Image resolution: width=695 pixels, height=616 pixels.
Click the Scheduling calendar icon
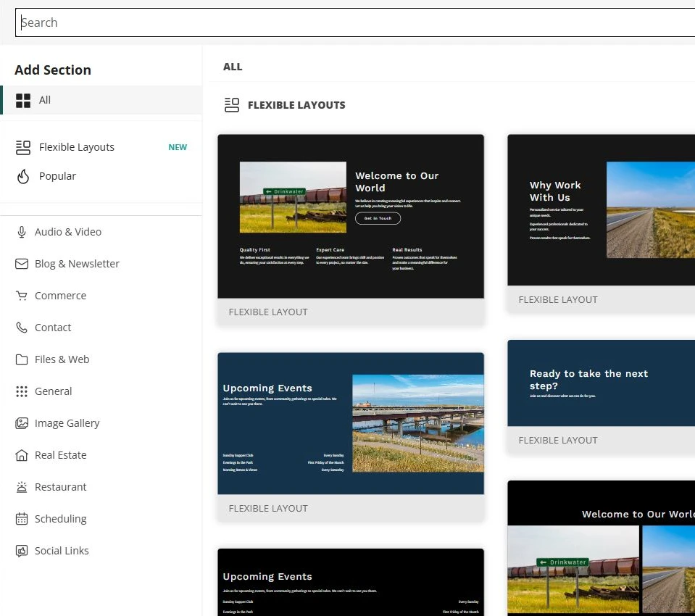point(22,519)
